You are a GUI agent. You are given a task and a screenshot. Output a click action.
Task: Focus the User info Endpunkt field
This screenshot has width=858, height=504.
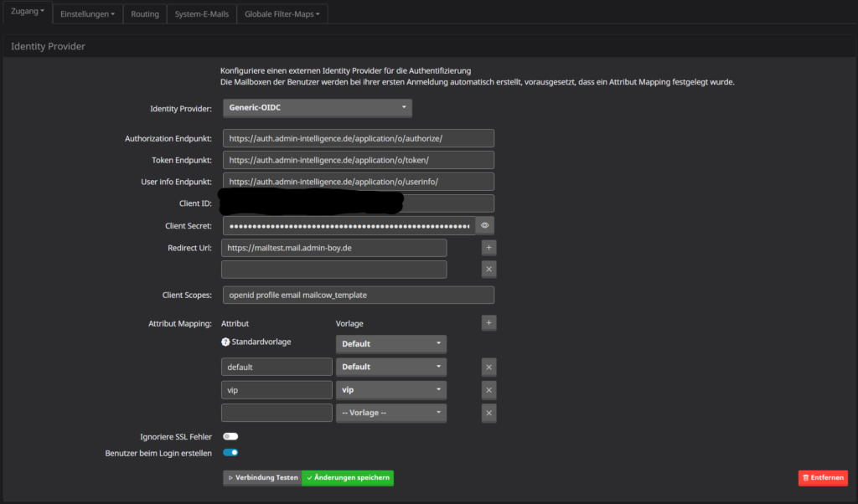pyautogui.click(x=359, y=182)
